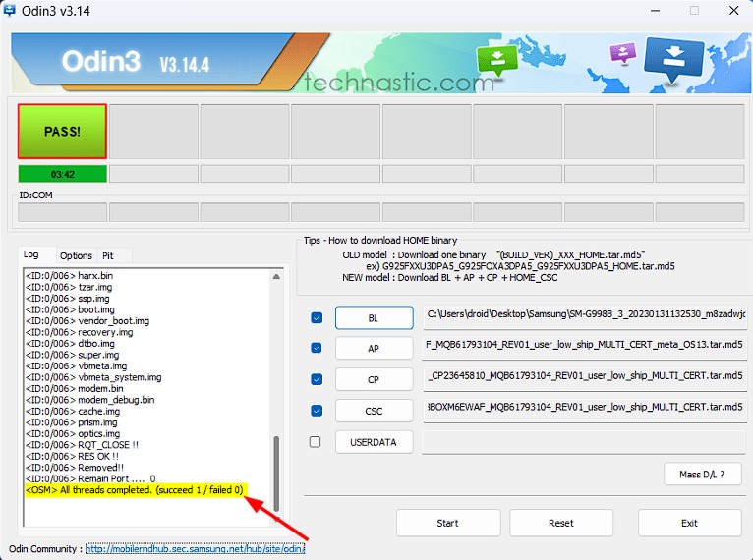Uncheck the BL file checkbox
This screenshot has height=560, width=753.
317,317
